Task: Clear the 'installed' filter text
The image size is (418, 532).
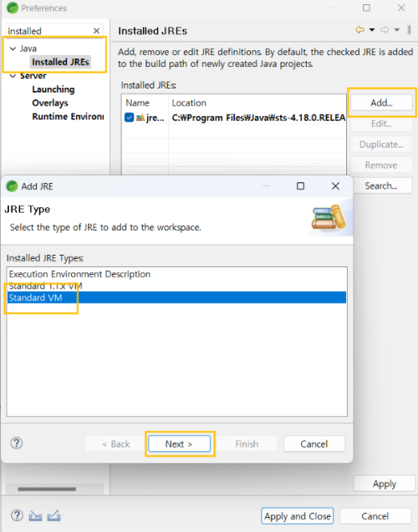Action: [96, 31]
